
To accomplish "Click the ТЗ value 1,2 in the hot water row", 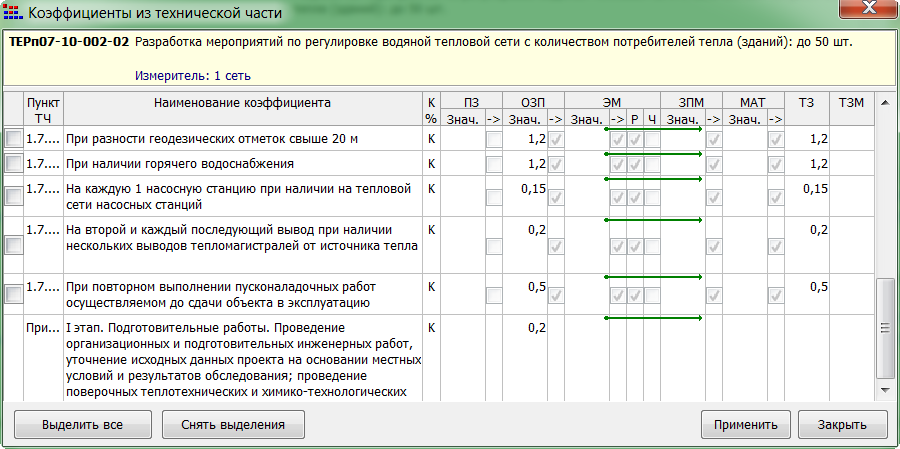I will pos(818,164).
